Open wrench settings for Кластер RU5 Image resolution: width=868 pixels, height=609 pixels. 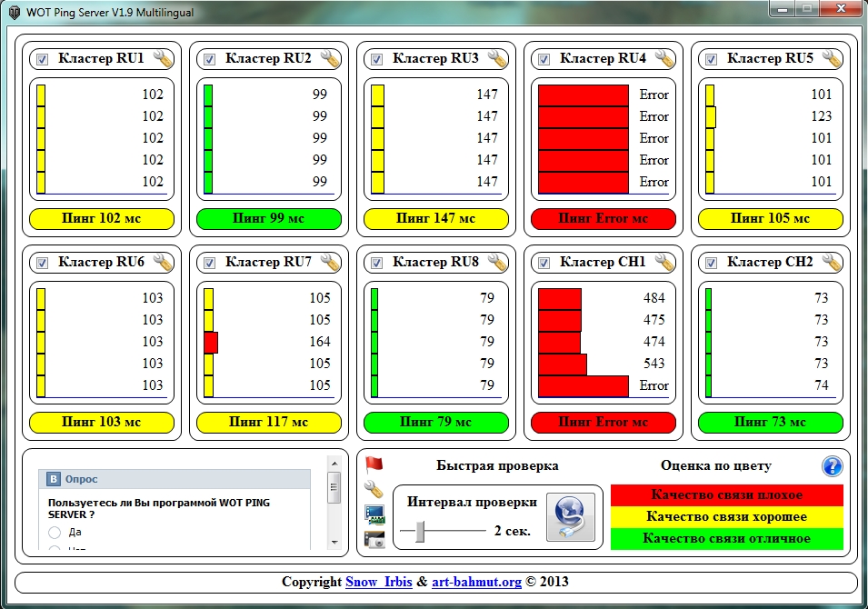pos(832,59)
